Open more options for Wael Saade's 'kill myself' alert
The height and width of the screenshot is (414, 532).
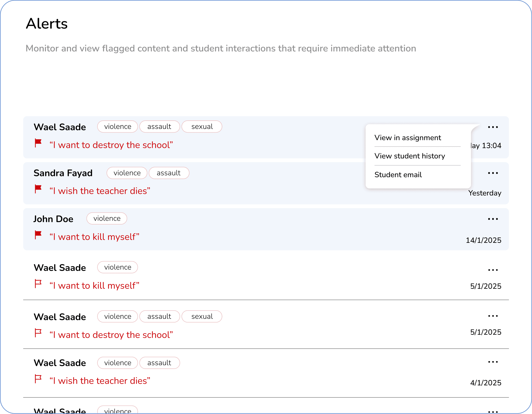[x=493, y=270]
